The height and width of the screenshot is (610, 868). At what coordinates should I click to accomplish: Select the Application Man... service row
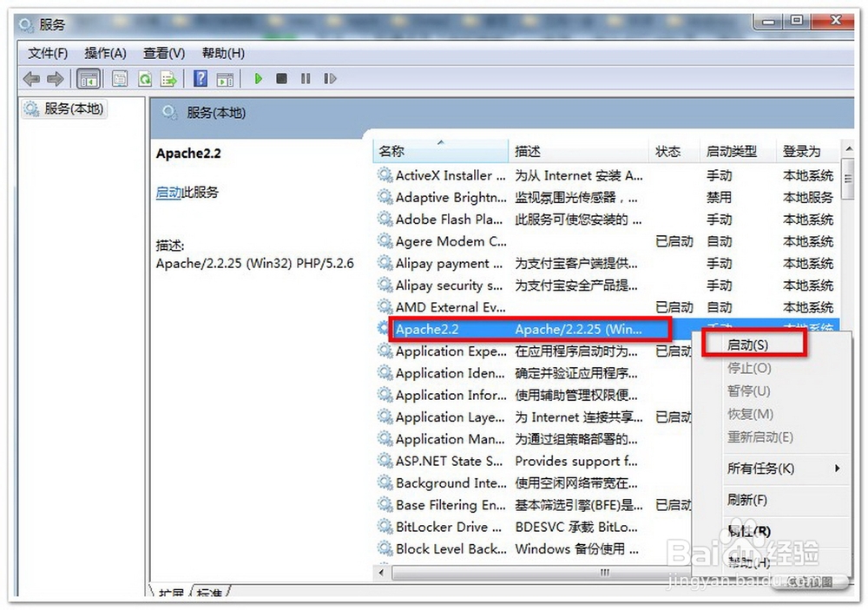coord(534,439)
